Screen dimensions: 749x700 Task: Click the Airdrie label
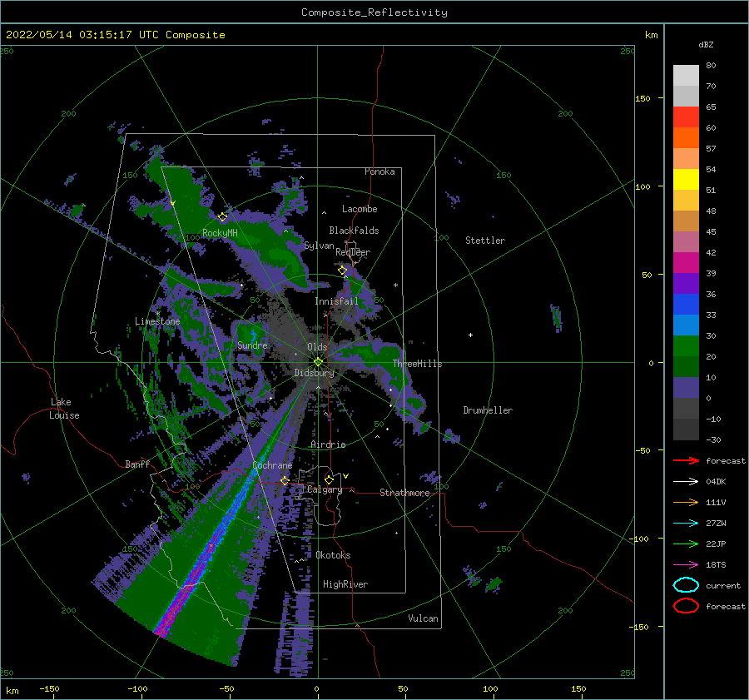(328, 444)
